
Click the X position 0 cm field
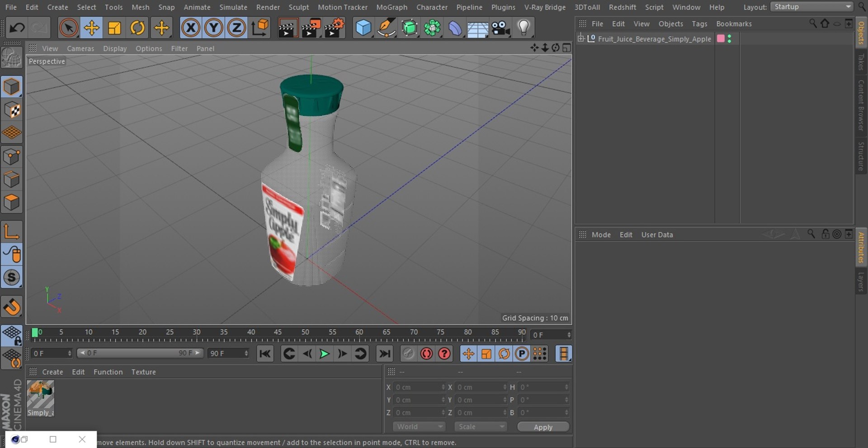point(420,387)
